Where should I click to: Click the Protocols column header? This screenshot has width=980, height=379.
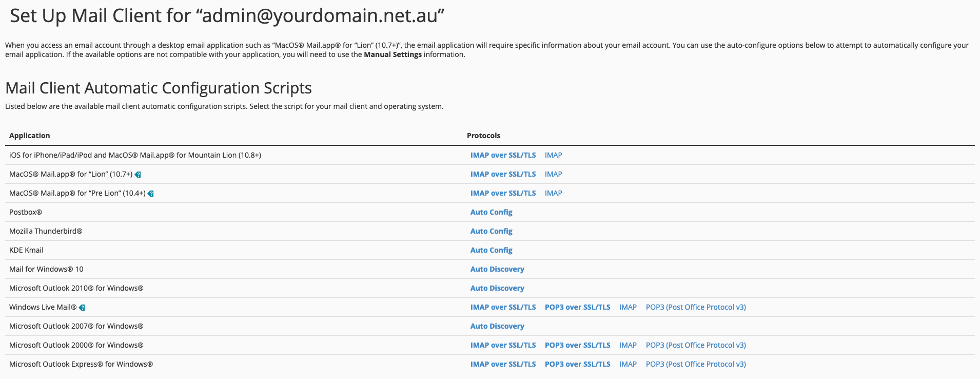tap(483, 136)
